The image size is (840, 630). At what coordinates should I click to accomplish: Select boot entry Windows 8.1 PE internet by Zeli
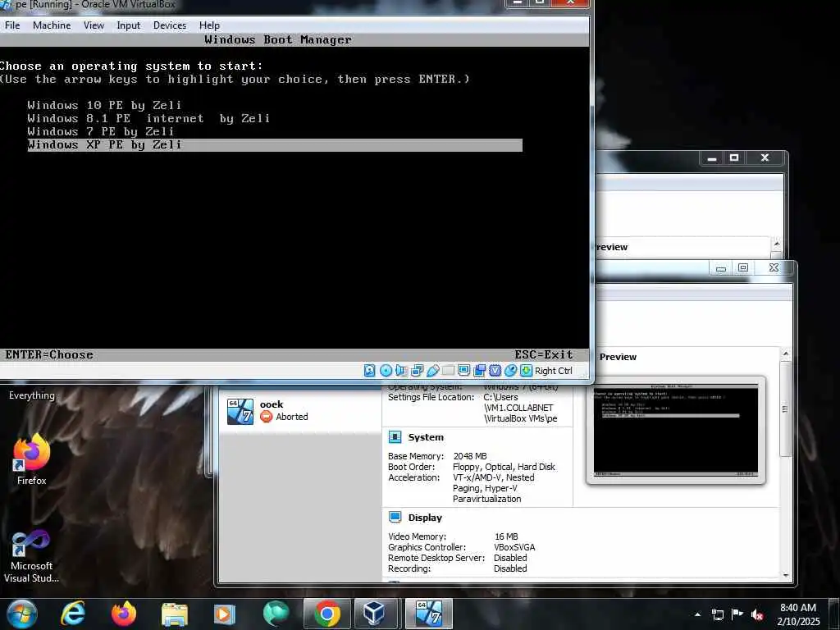(x=148, y=118)
